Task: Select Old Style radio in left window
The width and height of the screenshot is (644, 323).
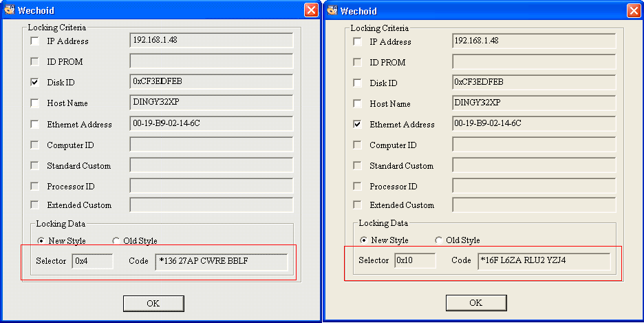Action: [x=116, y=241]
